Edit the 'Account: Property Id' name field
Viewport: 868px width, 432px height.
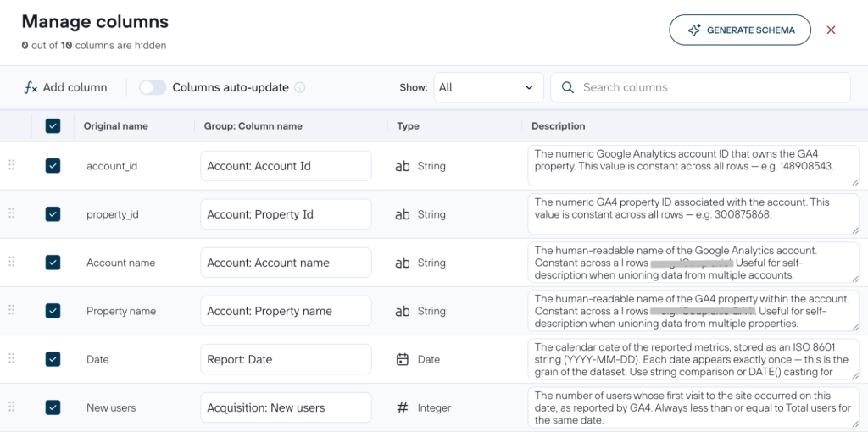click(286, 214)
